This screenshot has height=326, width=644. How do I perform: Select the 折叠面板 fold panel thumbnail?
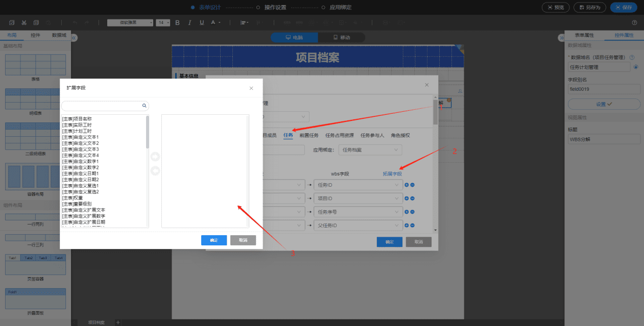pos(36,298)
